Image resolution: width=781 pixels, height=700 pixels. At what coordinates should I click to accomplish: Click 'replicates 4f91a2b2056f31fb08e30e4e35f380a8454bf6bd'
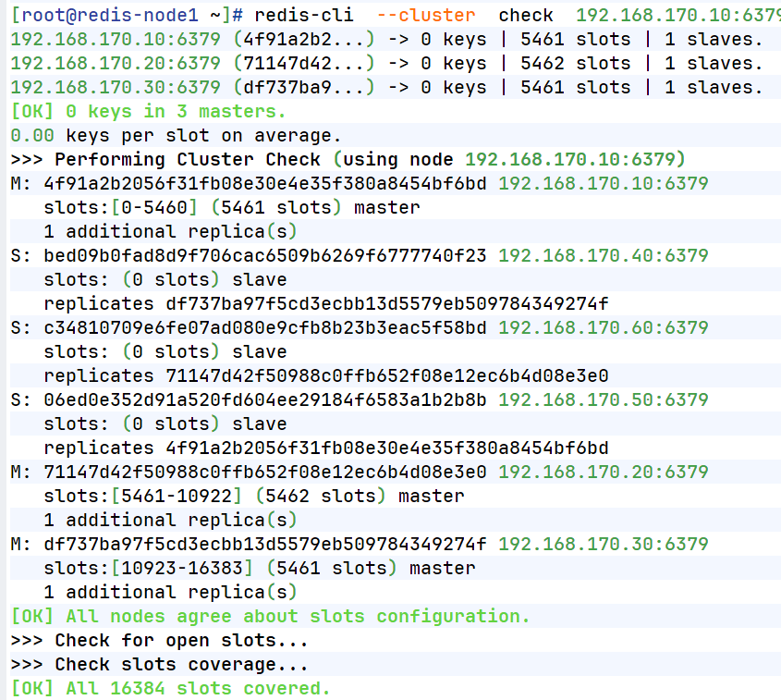coord(326,448)
